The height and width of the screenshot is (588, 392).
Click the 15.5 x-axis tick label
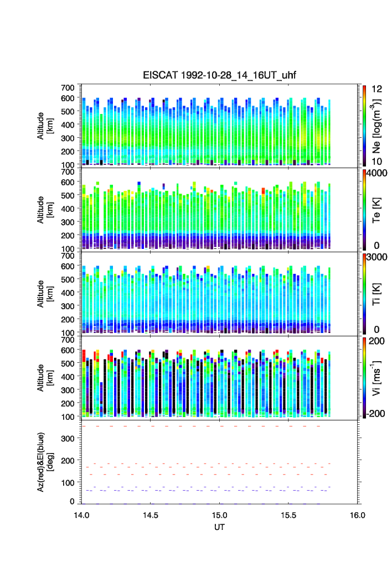(x=288, y=515)
